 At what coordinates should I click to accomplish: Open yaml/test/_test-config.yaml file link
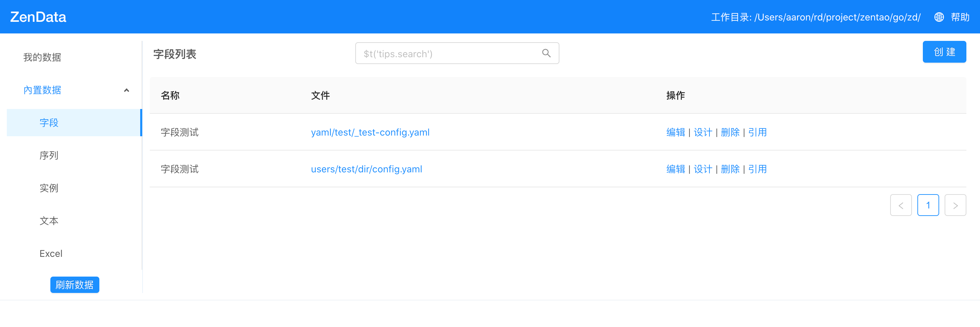(370, 132)
